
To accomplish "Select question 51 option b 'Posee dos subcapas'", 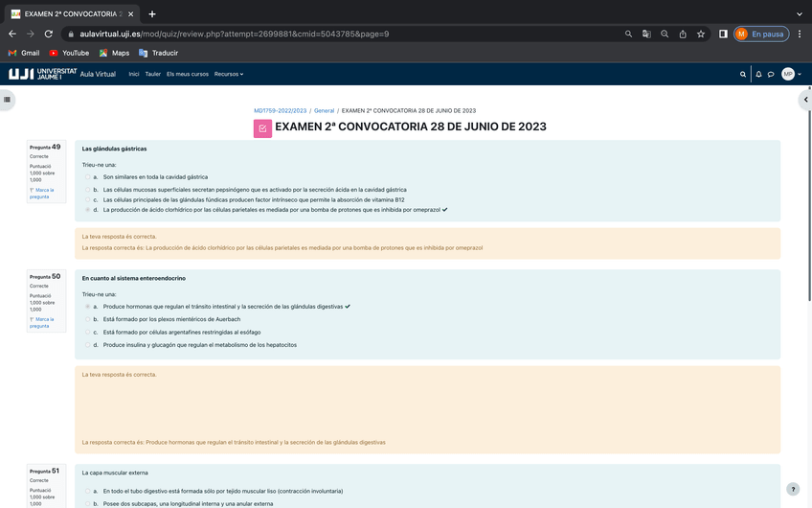I will click(x=87, y=504).
